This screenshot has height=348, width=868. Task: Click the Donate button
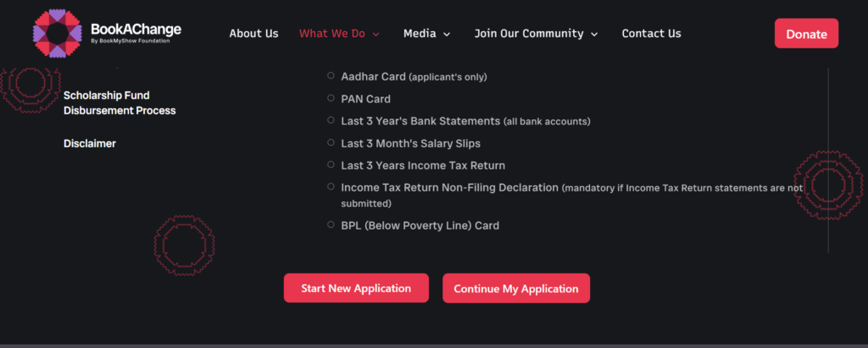tap(806, 33)
